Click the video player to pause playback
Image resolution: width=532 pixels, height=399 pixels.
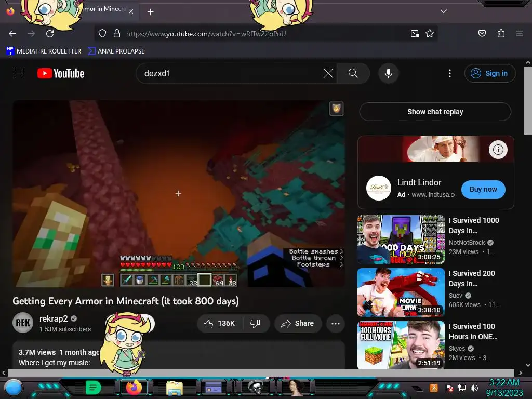coord(179,194)
